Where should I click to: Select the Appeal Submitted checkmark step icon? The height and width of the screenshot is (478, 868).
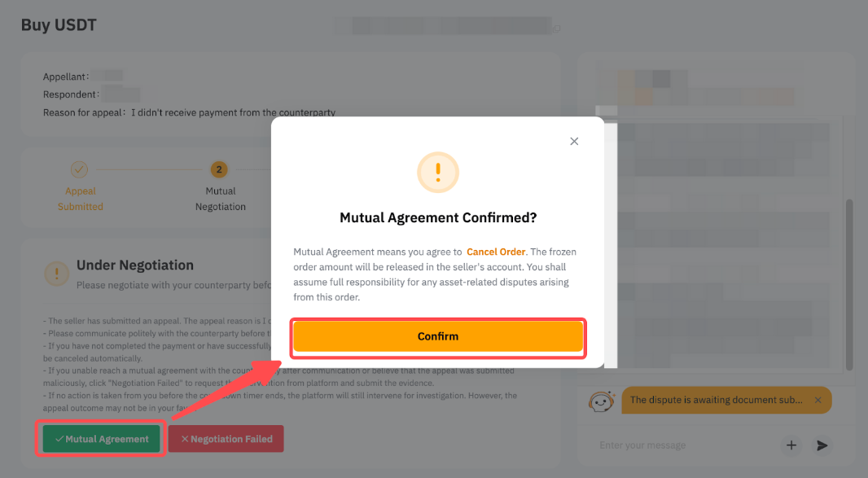coord(79,169)
